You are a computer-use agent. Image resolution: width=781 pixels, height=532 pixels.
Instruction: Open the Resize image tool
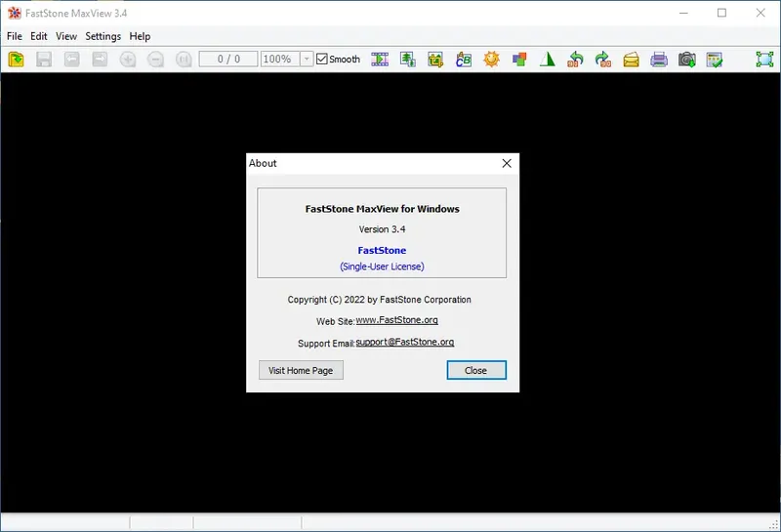[407, 60]
